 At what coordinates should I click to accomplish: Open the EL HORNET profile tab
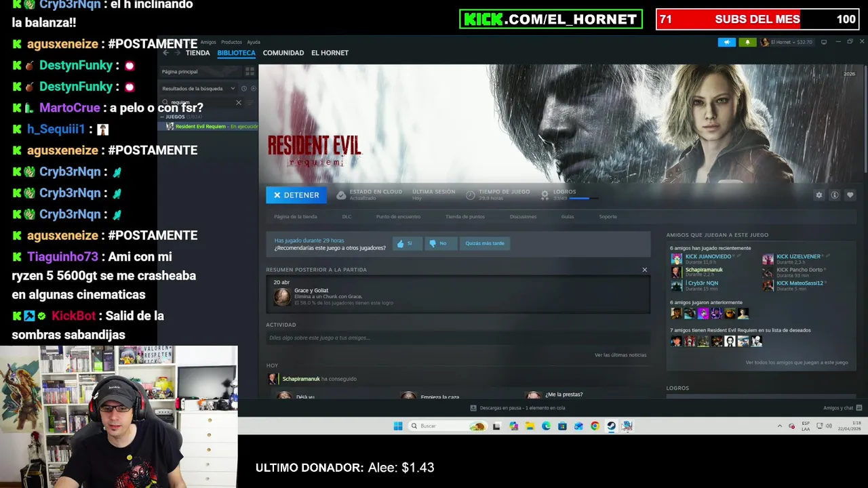click(330, 53)
